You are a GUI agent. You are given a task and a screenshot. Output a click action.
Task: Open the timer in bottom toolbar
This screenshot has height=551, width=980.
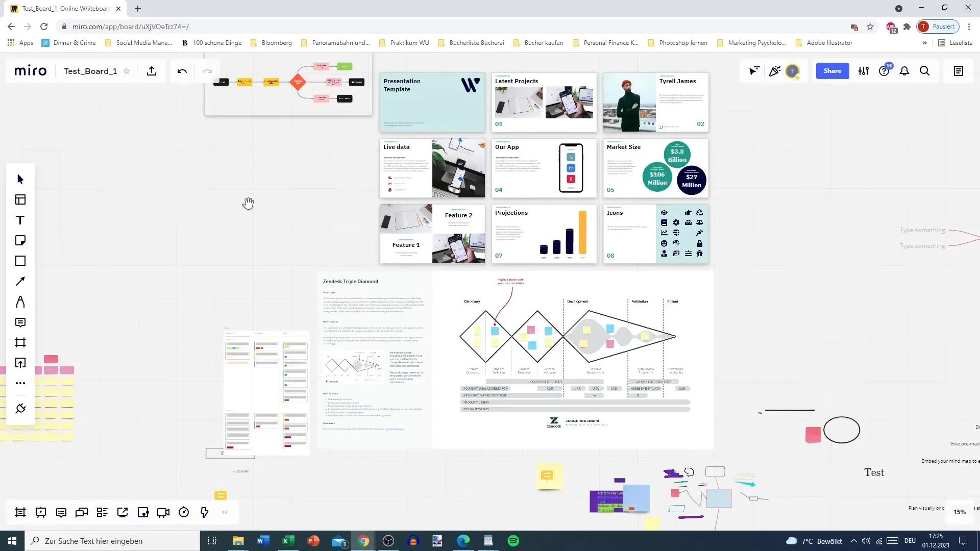[x=184, y=512]
